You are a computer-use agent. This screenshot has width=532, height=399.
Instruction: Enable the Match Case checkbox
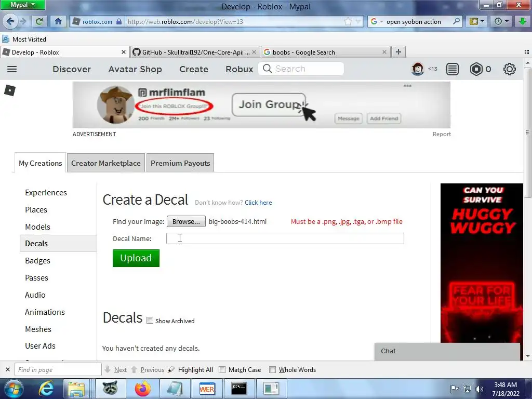[x=222, y=369]
